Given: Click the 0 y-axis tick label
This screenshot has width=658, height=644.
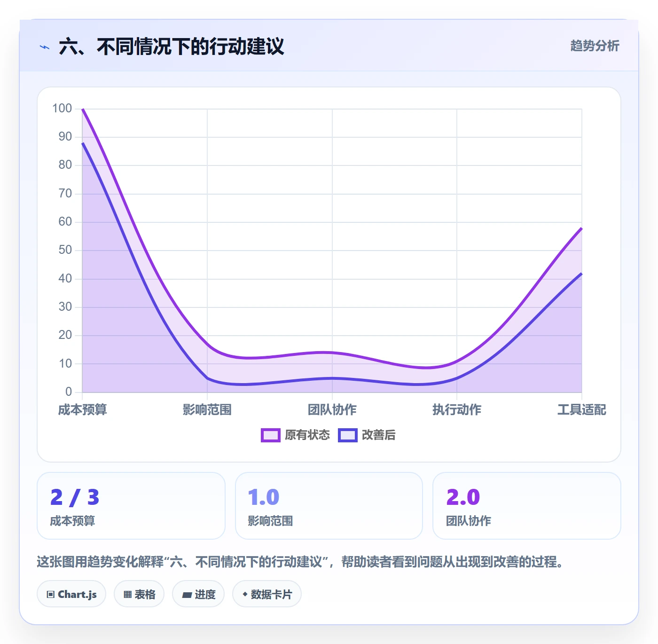Looking at the screenshot, I should (69, 392).
